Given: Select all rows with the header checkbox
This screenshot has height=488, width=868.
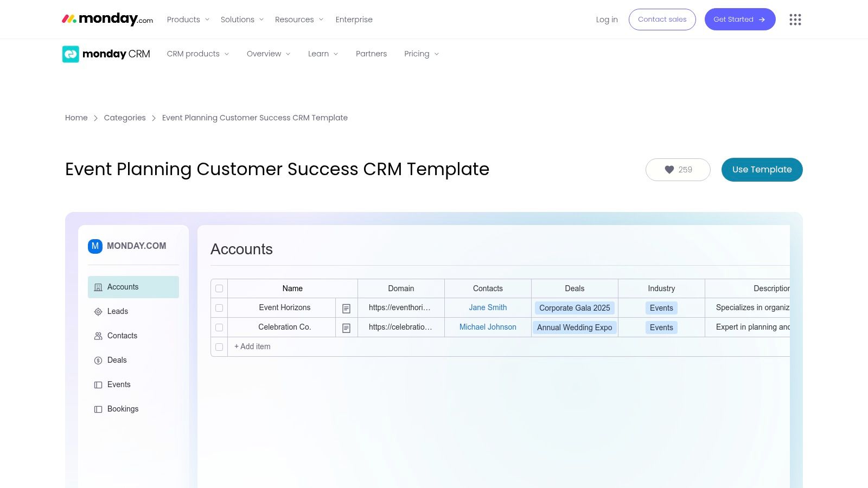Looking at the screenshot, I should (x=219, y=288).
